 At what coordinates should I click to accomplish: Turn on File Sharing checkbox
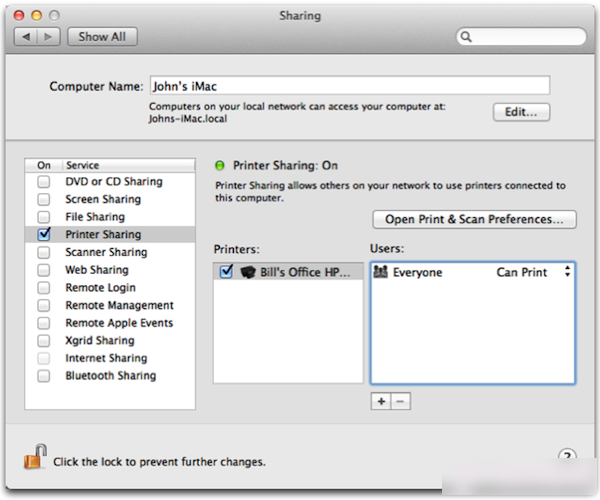(44, 217)
